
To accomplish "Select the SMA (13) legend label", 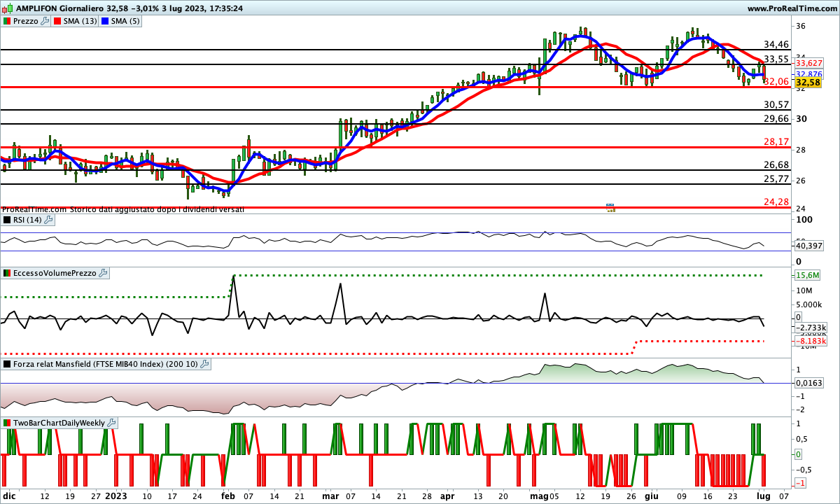I will click(80, 21).
